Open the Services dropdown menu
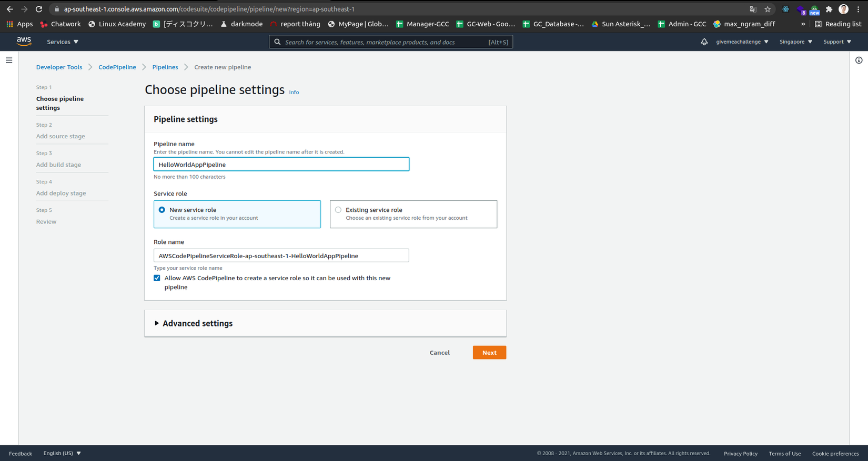The width and height of the screenshot is (868, 461). tap(63, 42)
